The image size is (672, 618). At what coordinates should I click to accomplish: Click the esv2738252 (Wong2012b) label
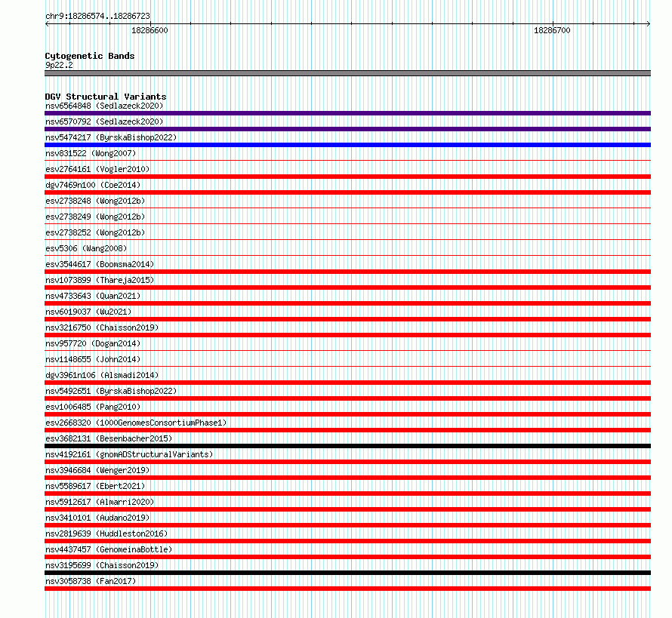[x=95, y=232]
